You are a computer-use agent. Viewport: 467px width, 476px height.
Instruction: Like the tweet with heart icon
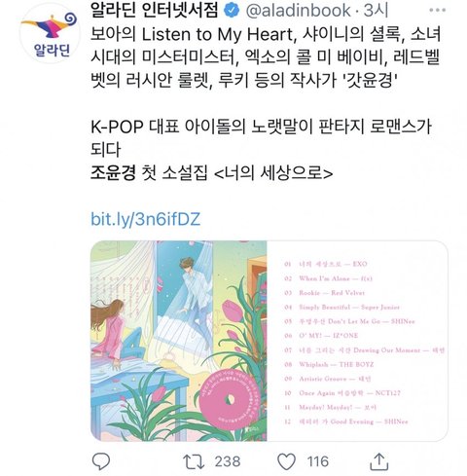(x=287, y=461)
